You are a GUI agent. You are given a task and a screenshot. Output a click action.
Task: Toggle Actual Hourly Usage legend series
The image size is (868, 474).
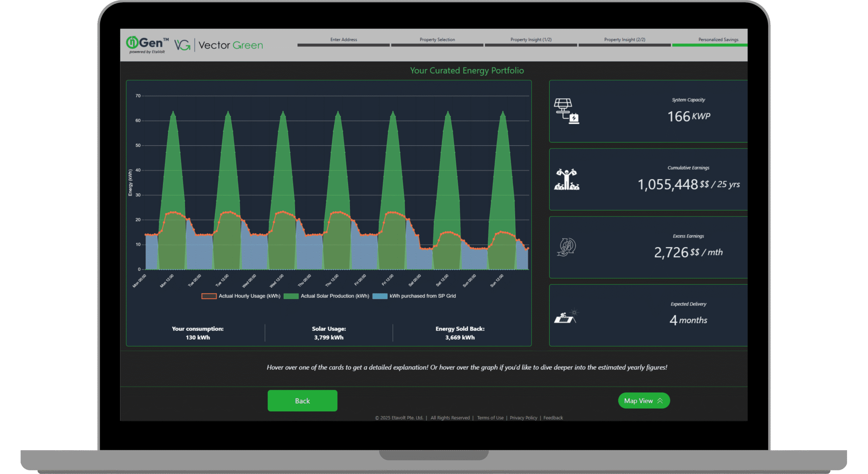241,296
